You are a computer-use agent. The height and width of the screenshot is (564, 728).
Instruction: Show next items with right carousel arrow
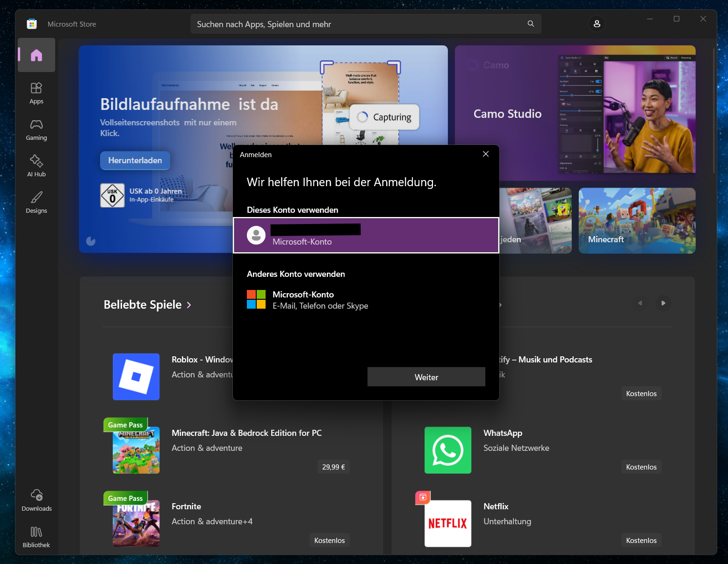663,303
